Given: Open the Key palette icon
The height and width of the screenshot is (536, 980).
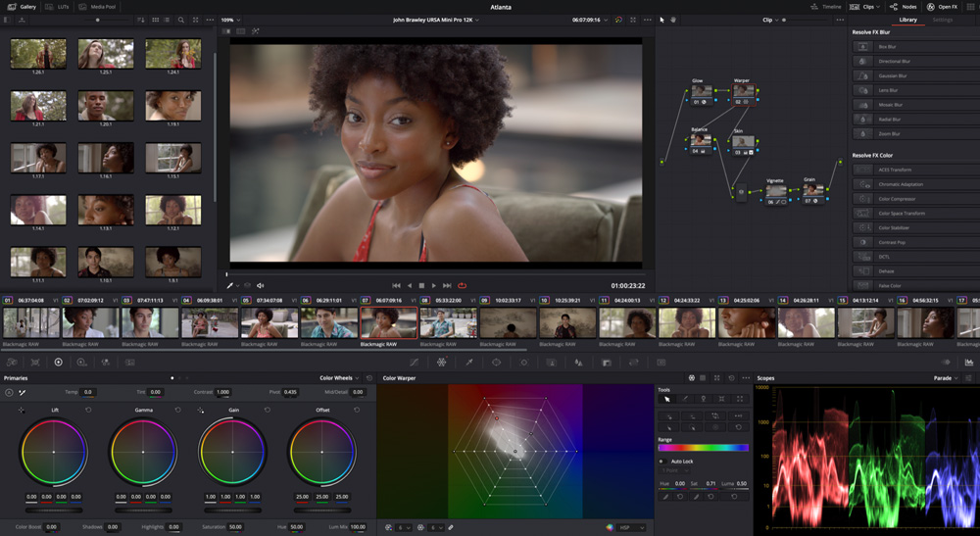Looking at the screenshot, I should click(x=606, y=363).
